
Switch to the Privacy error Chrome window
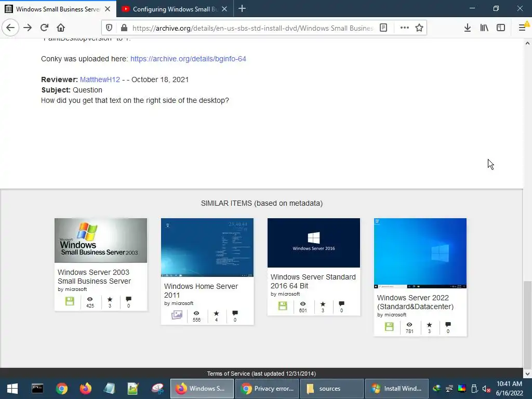coord(268,389)
